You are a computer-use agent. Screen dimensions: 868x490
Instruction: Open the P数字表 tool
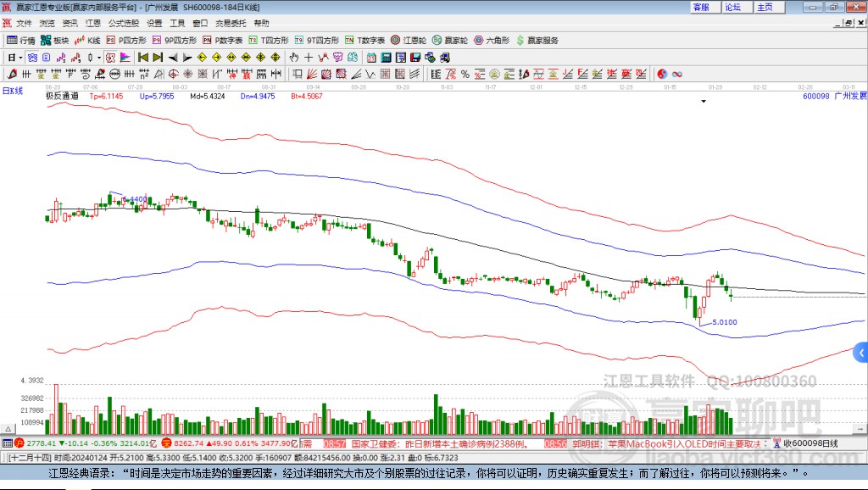coord(223,41)
